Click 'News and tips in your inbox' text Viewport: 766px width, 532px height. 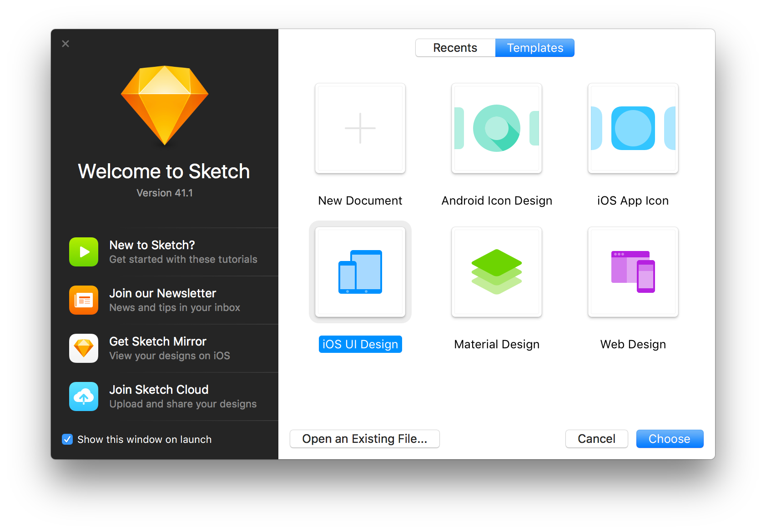[x=175, y=307]
